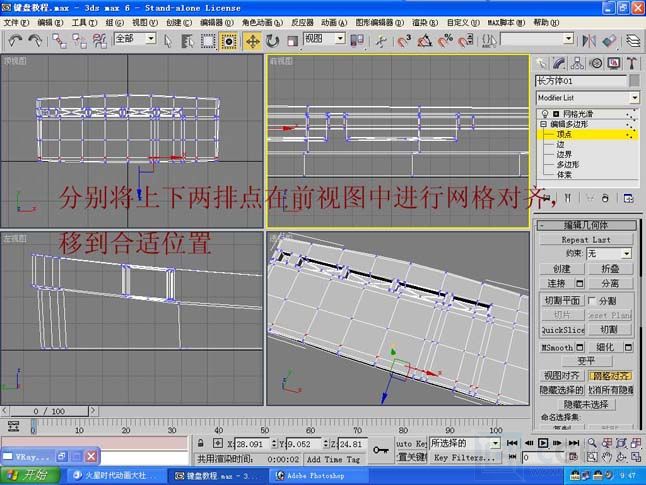Toggle Show End Result icon below stack
The width and height of the screenshot is (646, 485).
pos(568,198)
